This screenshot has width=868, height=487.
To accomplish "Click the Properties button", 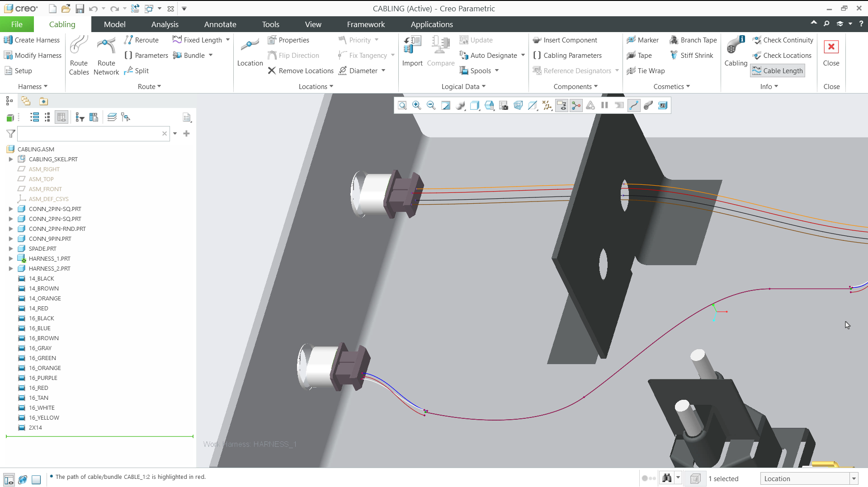I will [x=288, y=40].
